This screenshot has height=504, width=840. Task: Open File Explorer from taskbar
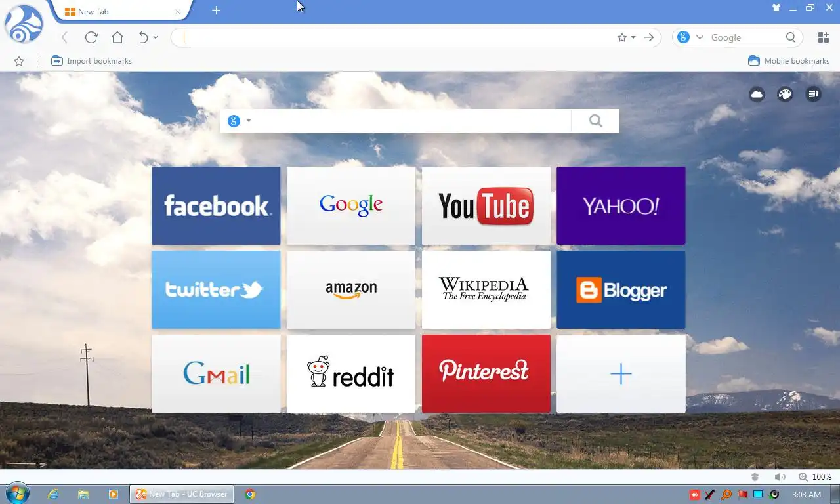coord(83,494)
